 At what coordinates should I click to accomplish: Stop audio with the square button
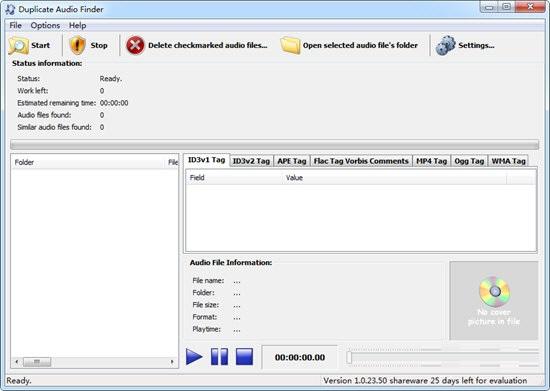pyautogui.click(x=244, y=357)
